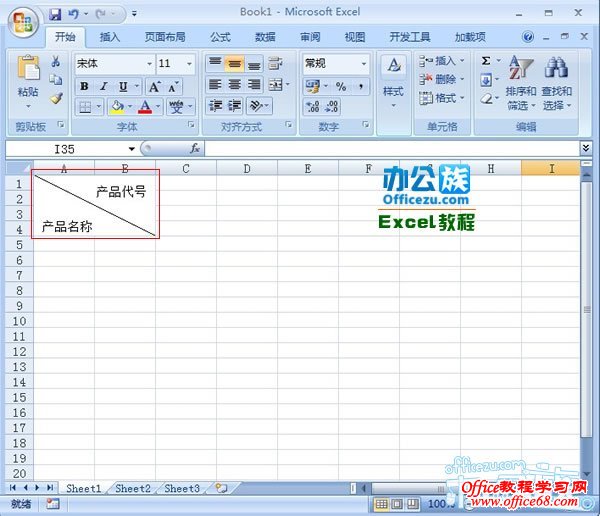Viewport: 600px width, 516px height.
Task: Apply the borders icon
Action: [x=85, y=107]
